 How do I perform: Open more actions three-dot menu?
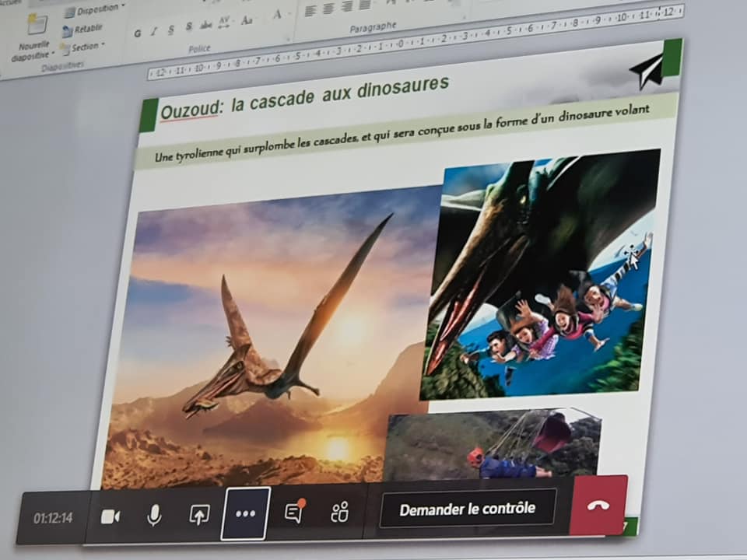(x=245, y=514)
